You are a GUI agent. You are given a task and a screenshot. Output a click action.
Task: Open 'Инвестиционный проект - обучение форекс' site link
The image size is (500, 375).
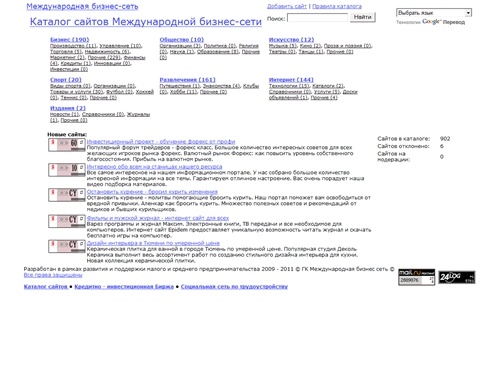161,142
